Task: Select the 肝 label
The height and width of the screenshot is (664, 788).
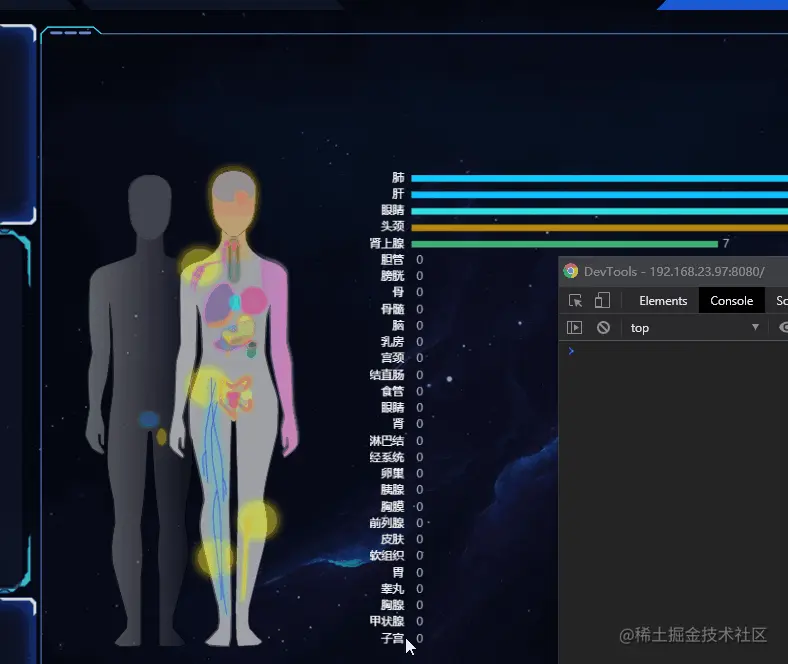Action: [398, 194]
